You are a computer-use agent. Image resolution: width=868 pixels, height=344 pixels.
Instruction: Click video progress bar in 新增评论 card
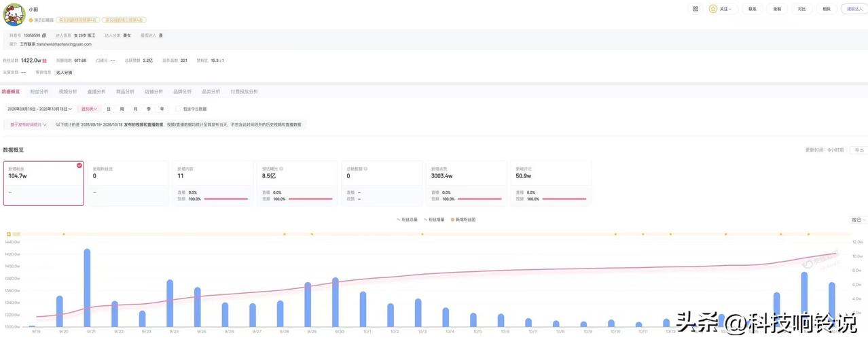point(564,199)
